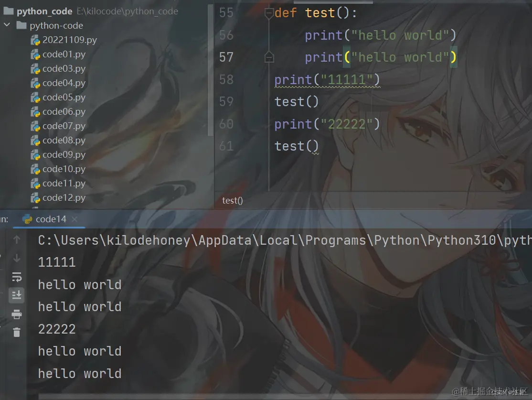This screenshot has height=400, width=532.
Task: Click the 22222 output line
Action: [57, 329]
